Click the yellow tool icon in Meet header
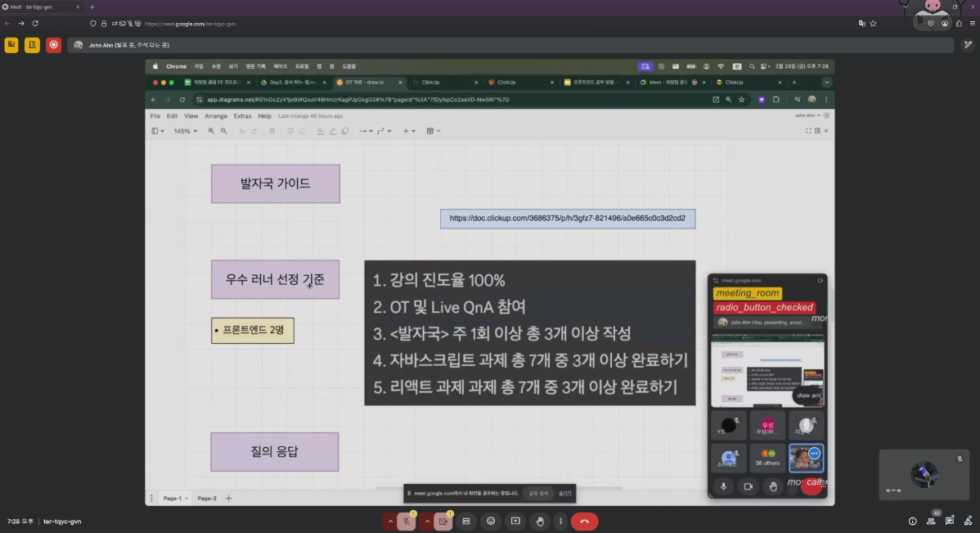 click(x=11, y=45)
